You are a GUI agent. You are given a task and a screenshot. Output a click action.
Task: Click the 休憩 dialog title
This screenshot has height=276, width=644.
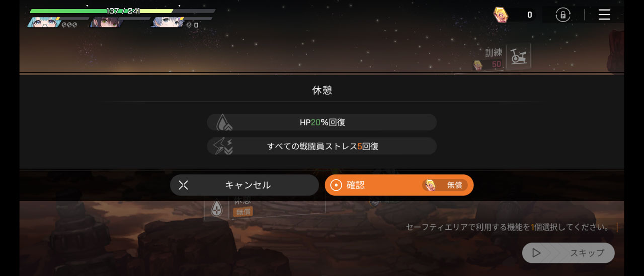coord(322,90)
